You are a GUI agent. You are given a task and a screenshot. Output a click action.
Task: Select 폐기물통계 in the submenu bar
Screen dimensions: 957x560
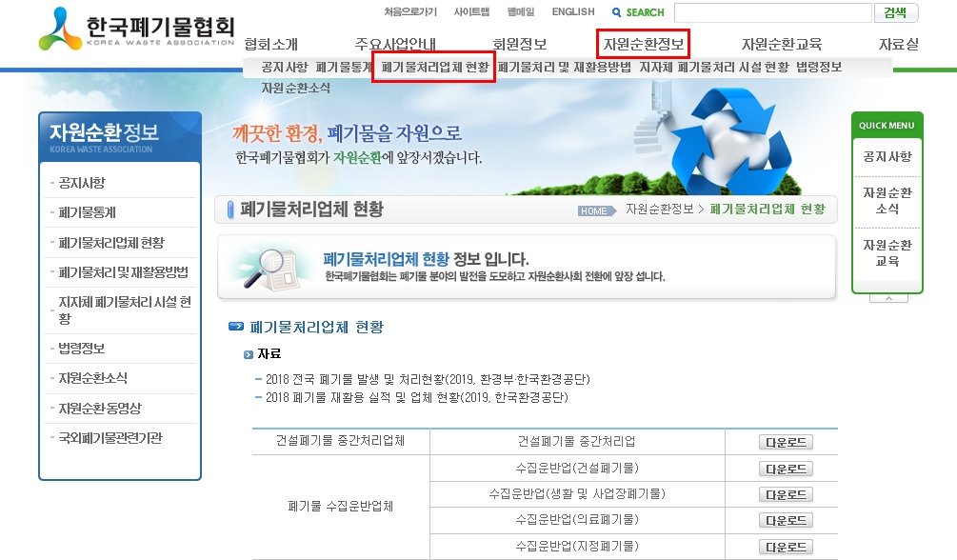[x=344, y=67]
